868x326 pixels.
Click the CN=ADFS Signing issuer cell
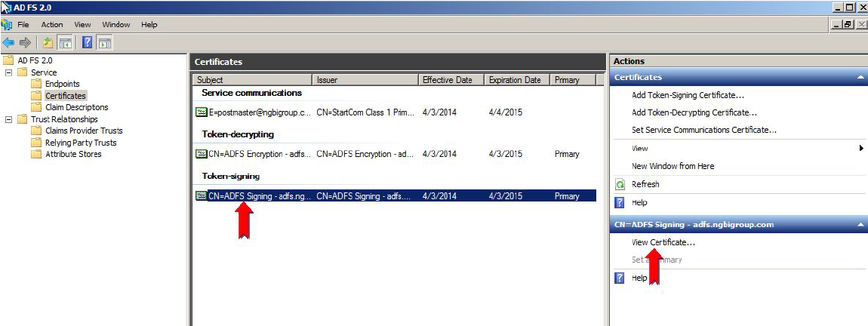[365, 196]
